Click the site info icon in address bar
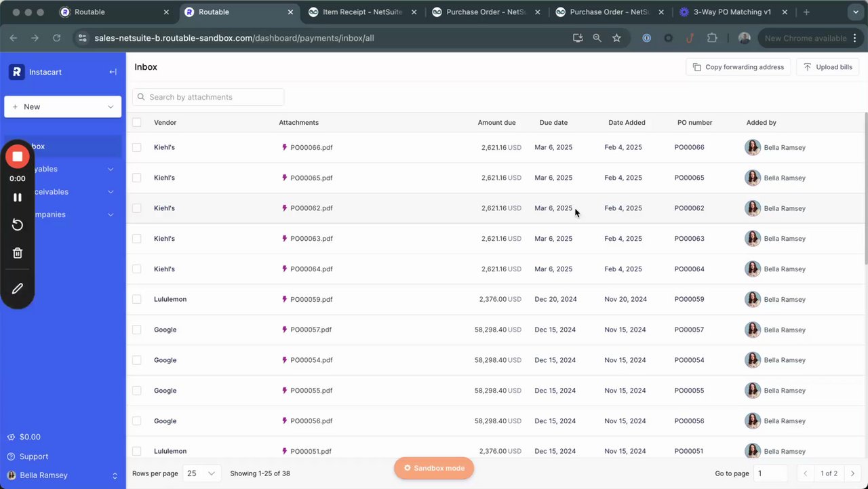Screen dimensions: 868x489 [x=82, y=38]
